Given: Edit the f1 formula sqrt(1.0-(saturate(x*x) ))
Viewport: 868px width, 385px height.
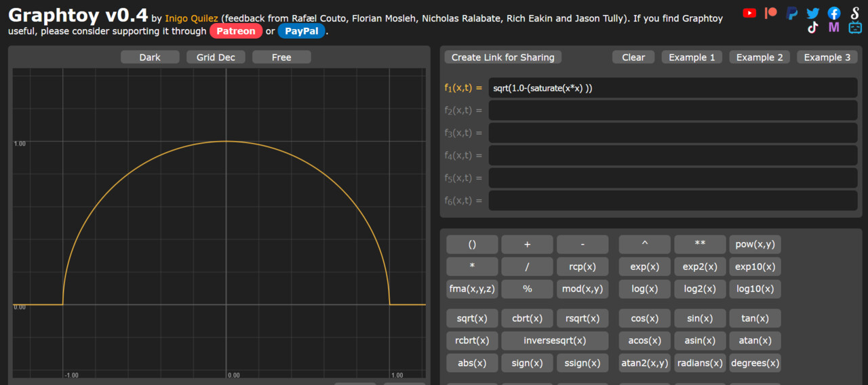Looking at the screenshot, I should tap(673, 87).
